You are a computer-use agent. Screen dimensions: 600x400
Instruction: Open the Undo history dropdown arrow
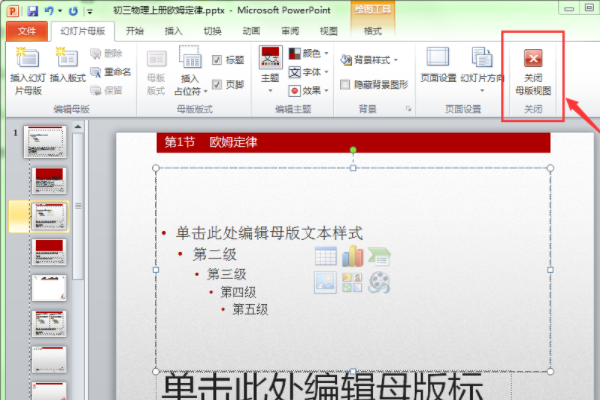60,11
